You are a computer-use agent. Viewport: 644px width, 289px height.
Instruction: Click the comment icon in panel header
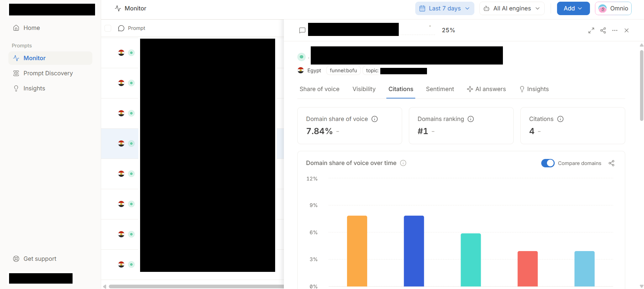pos(302,31)
